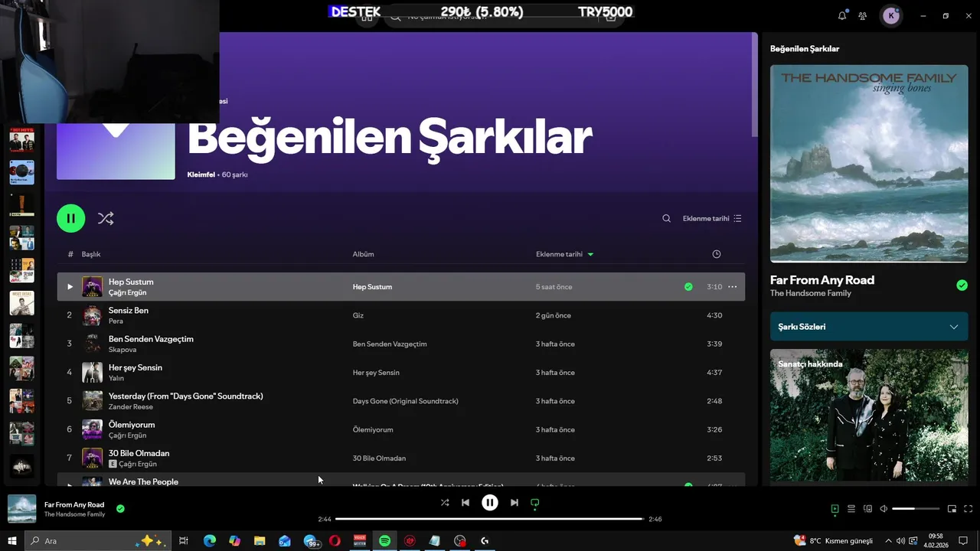This screenshot has height=551, width=980.
Task: Open Opera browser from taskbar
Action: pos(335,541)
